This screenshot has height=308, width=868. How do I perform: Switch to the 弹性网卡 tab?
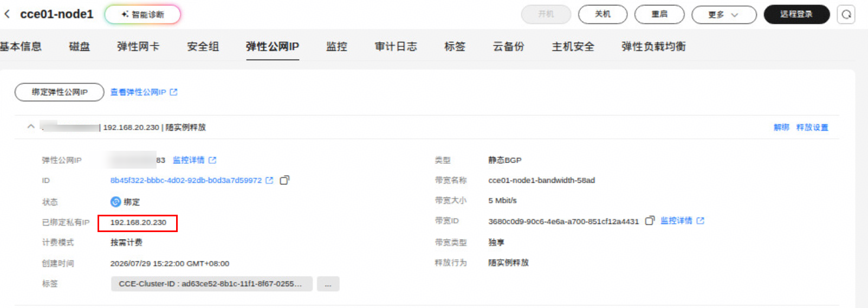click(138, 47)
